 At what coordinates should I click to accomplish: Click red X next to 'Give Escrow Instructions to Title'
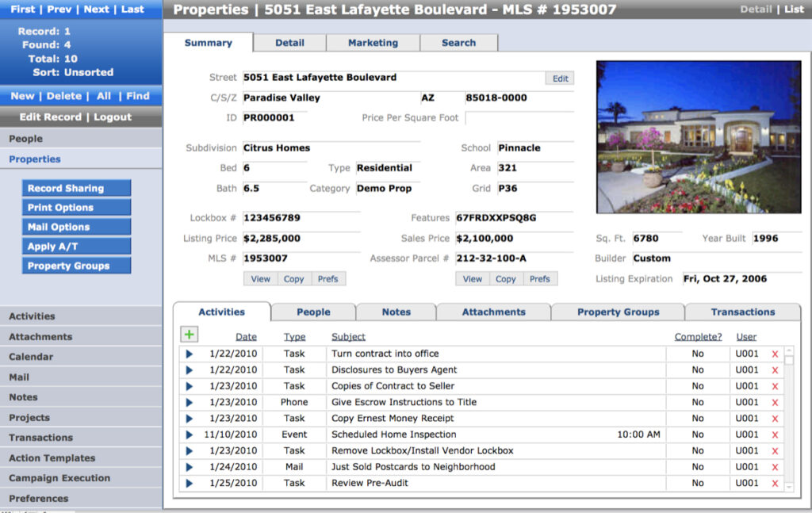point(775,403)
